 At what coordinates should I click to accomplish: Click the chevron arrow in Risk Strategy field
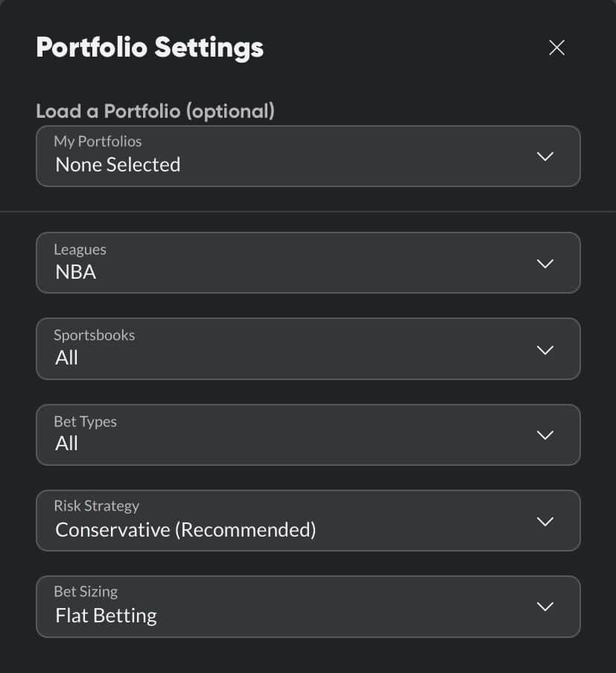545,521
